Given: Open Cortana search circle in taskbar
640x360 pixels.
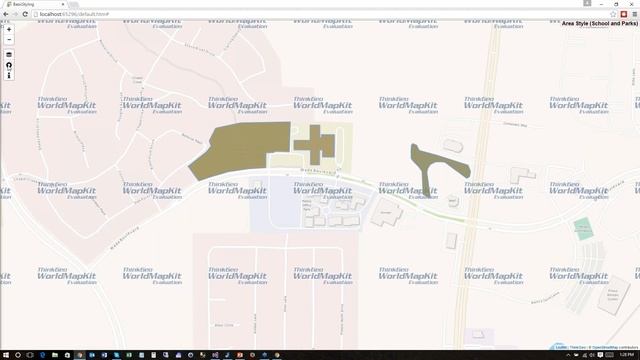Looking at the screenshot, I should pyautogui.click(x=18, y=355).
